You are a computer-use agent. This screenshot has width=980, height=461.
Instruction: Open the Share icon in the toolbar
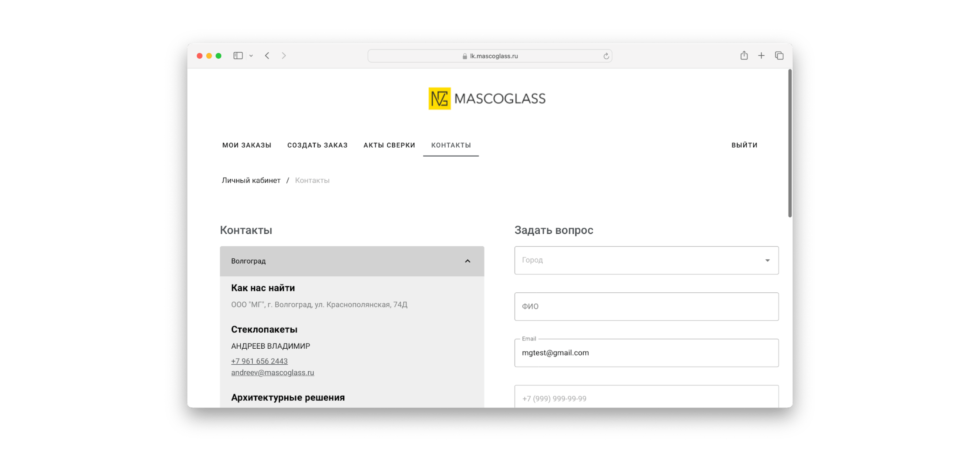pos(744,56)
